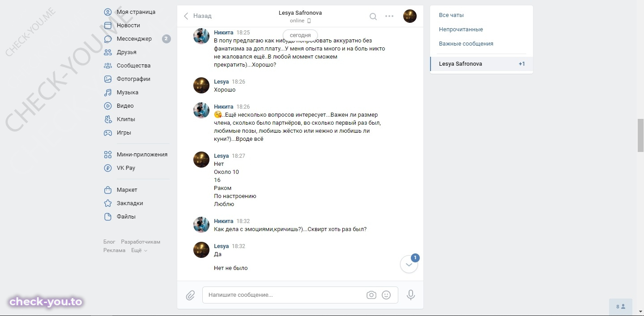
Task: Open Мини-приложения icon
Action: click(108, 155)
